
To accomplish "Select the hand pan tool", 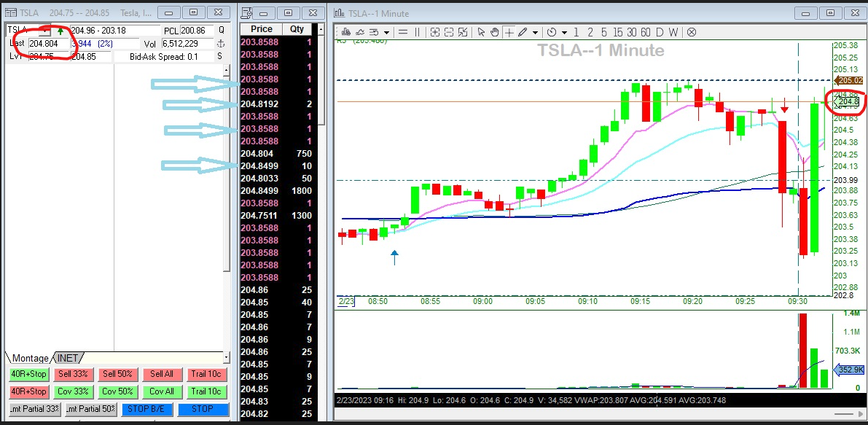I will [495, 32].
